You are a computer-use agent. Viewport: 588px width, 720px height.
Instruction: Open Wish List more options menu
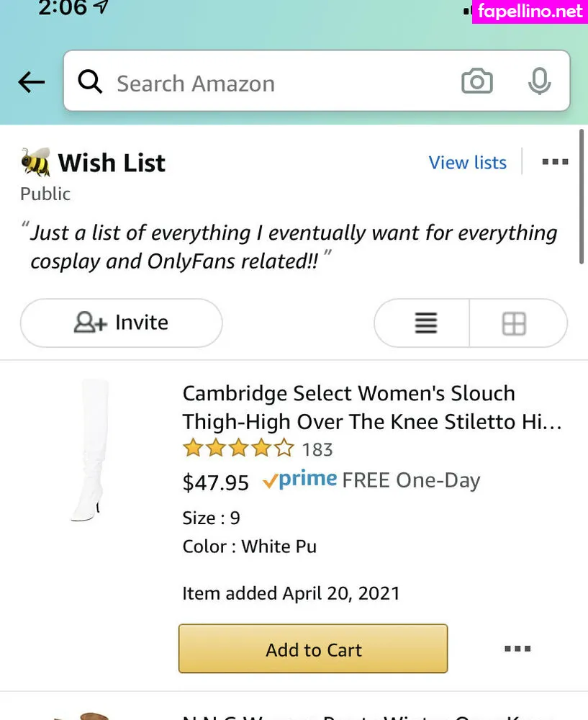(x=555, y=163)
